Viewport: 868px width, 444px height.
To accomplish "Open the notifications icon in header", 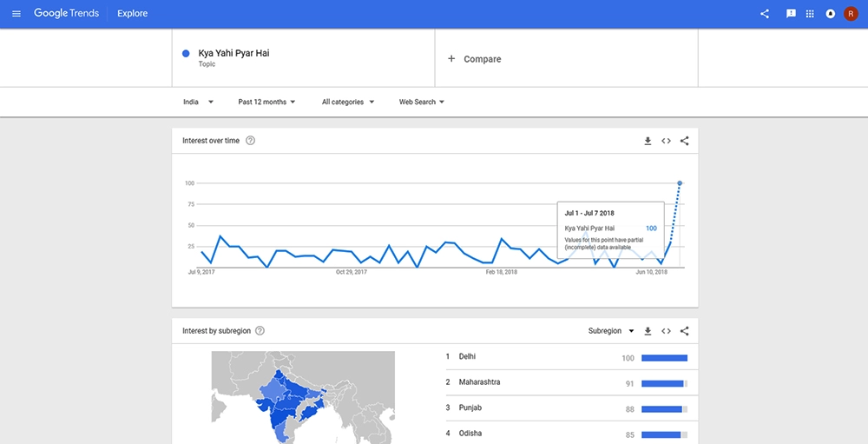I will tap(831, 14).
